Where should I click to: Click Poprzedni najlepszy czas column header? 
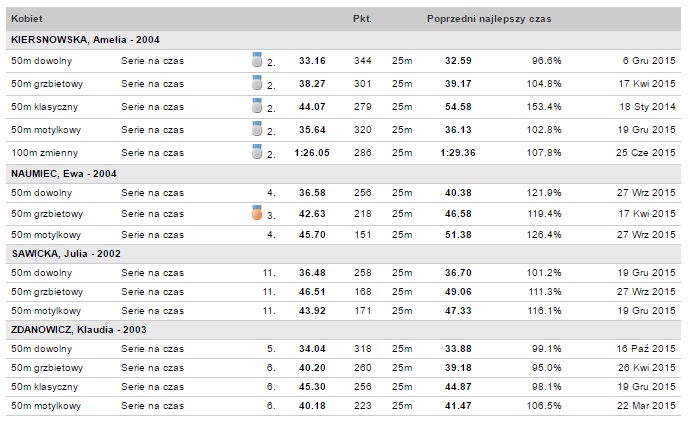pyautogui.click(x=488, y=18)
